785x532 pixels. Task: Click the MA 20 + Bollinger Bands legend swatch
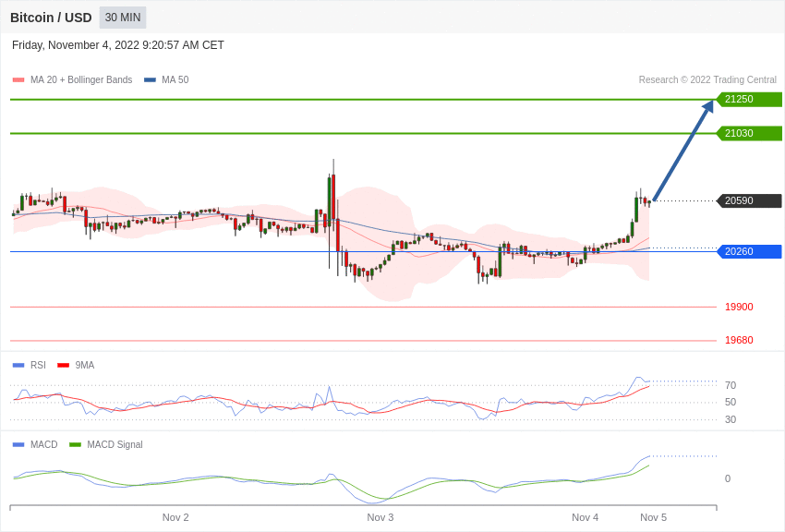tap(18, 80)
